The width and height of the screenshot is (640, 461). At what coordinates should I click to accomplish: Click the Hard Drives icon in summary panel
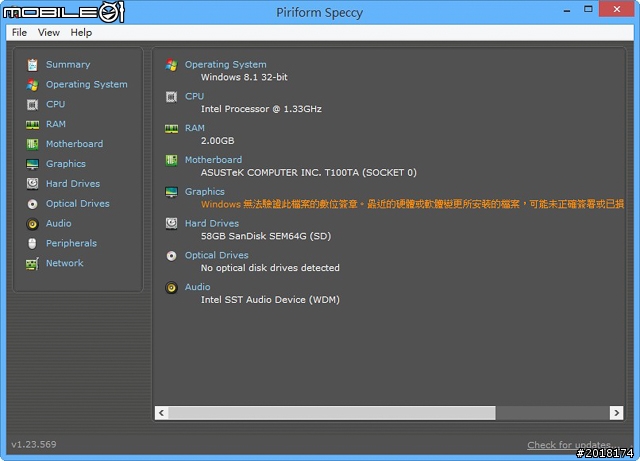171,223
